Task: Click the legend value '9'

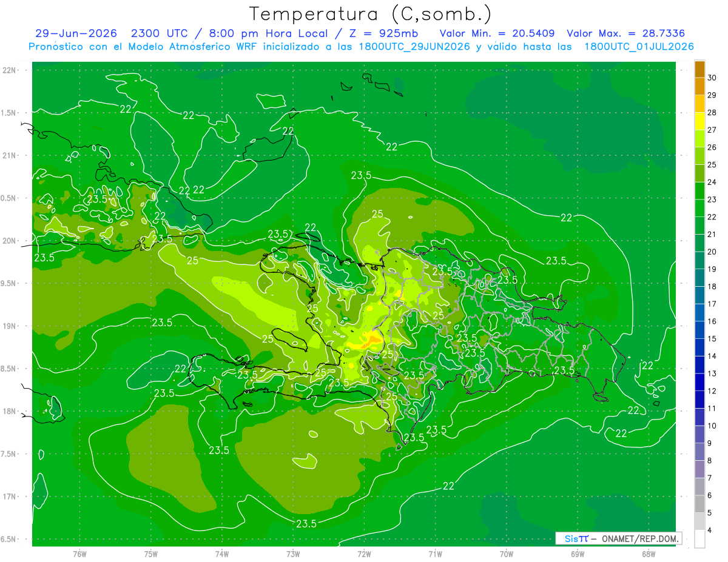Action: (x=711, y=444)
